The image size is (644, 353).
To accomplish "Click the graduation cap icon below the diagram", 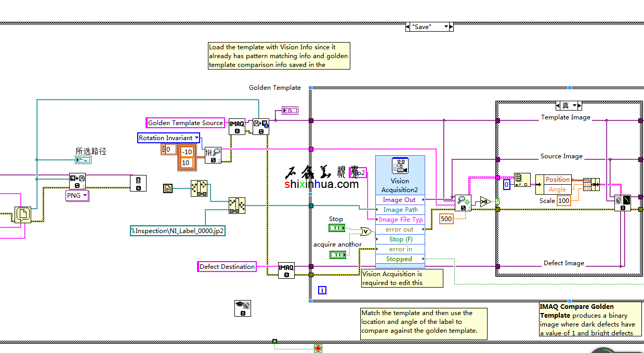I will [x=243, y=308].
